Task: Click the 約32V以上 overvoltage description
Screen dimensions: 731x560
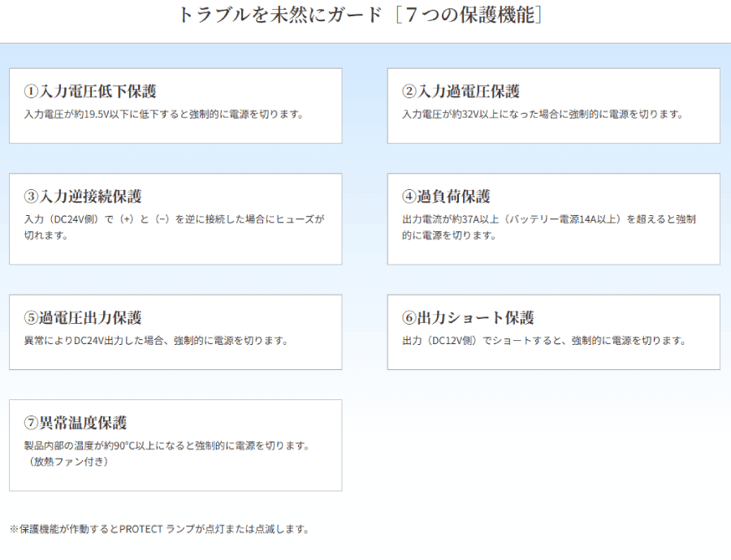Action: [x=542, y=114]
